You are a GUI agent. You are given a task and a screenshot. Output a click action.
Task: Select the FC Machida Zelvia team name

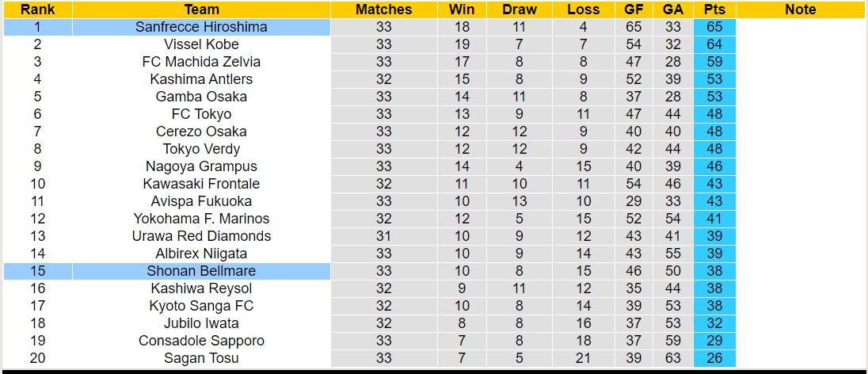coord(201,62)
